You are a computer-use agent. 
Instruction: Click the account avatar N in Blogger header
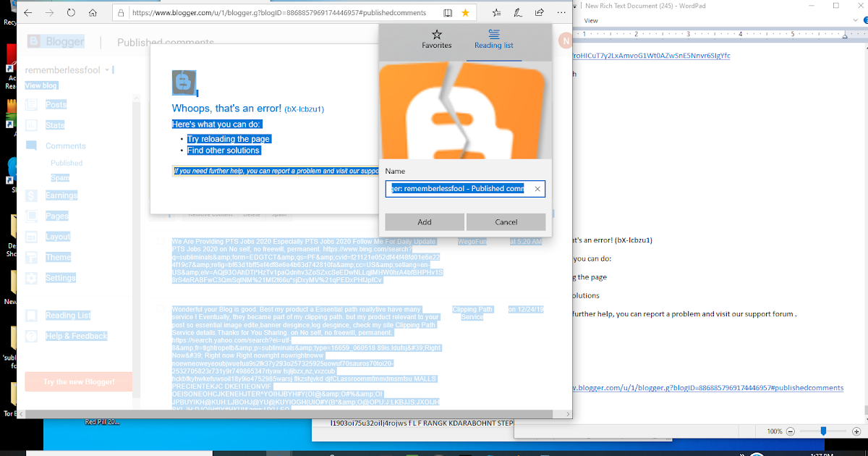coord(565,39)
